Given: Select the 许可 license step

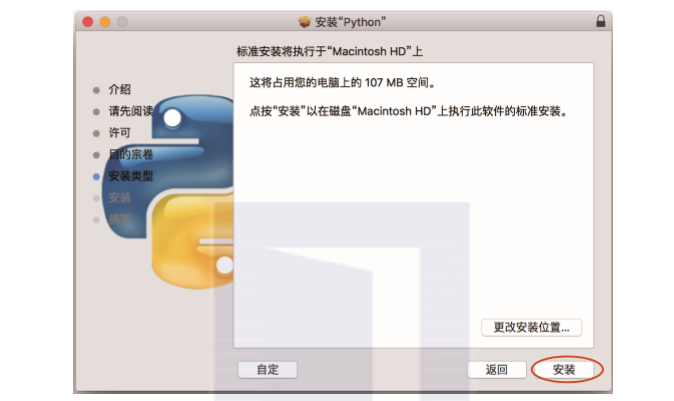Looking at the screenshot, I should point(119,133).
